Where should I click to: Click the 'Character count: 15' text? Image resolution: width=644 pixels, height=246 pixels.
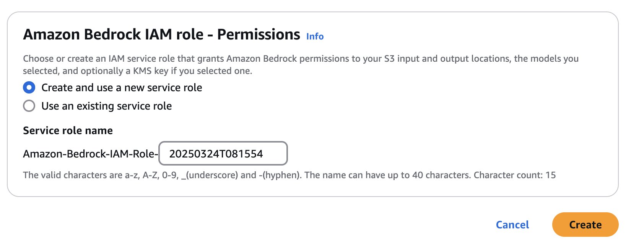click(x=515, y=175)
